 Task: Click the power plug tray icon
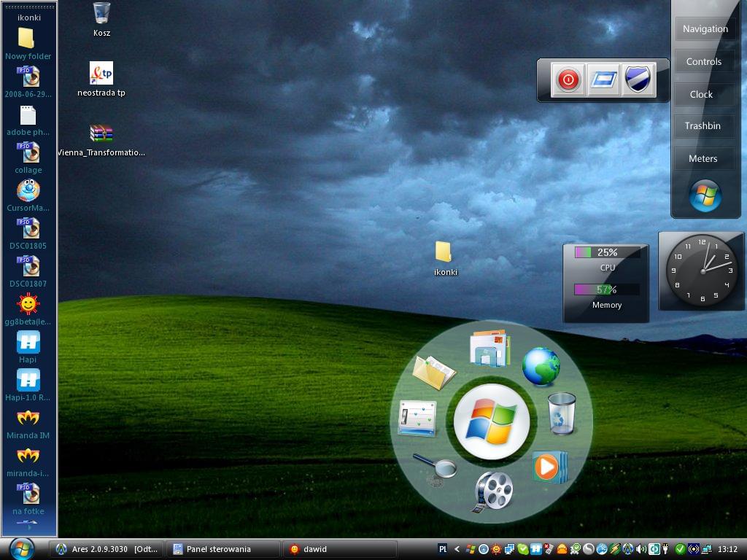[x=665, y=549]
